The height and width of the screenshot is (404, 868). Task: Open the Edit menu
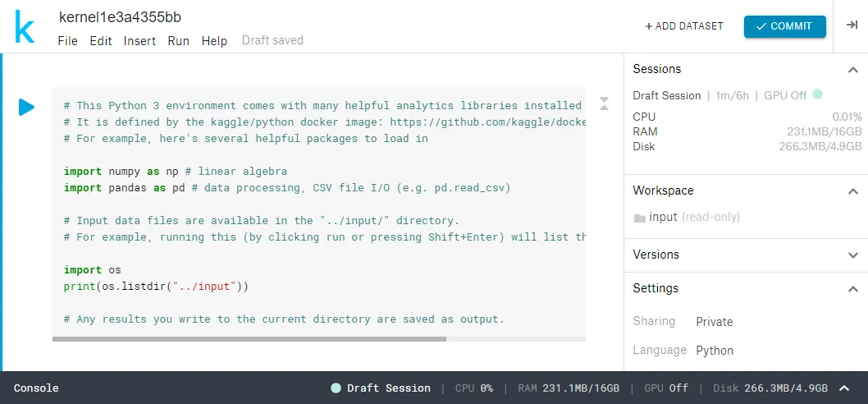click(x=101, y=41)
